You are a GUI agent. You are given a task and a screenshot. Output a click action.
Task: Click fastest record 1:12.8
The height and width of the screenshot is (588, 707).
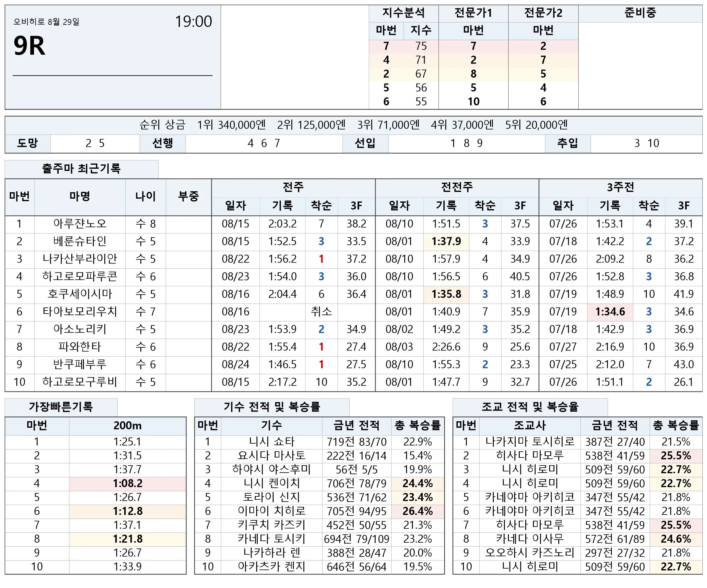pos(127,511)
